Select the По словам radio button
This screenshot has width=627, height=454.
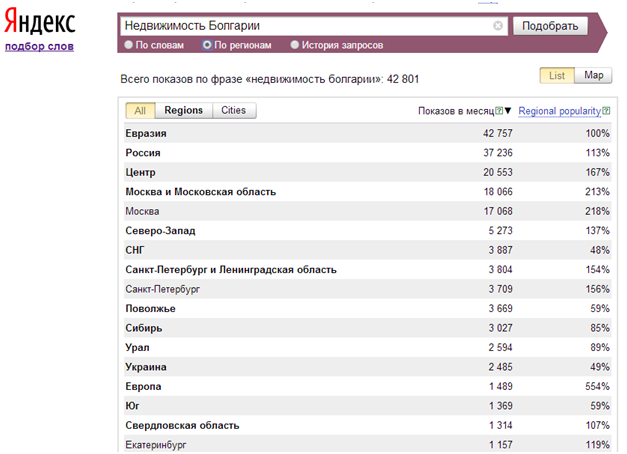tap(128, 45)
